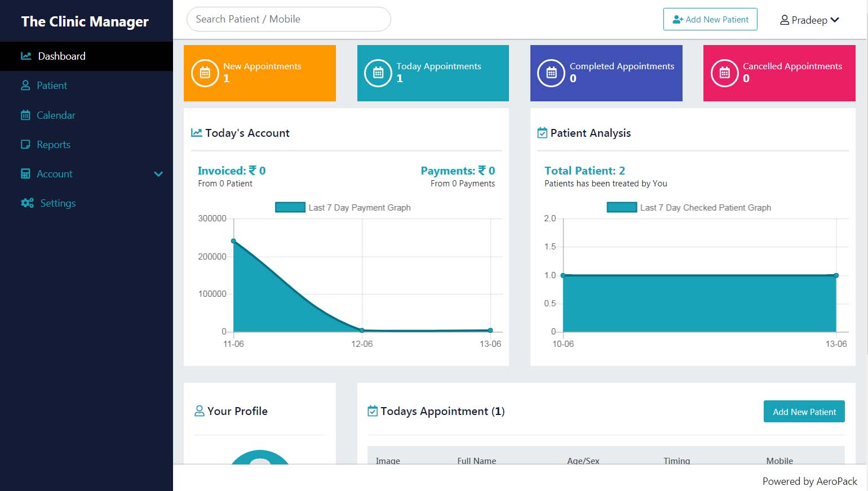Click the Total Patient: 2 text
868x491 pixels.
point(584,171)
